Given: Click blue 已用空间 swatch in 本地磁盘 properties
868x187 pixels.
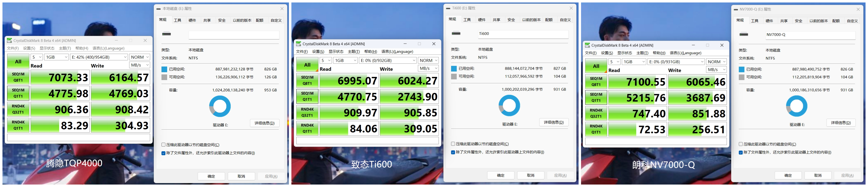Looking at the screenshot, I should [x=164, y=69].
